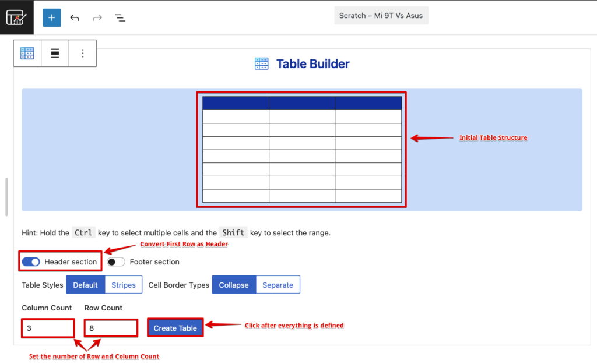Click the redo arrow icon

click(x=97, y=17)
